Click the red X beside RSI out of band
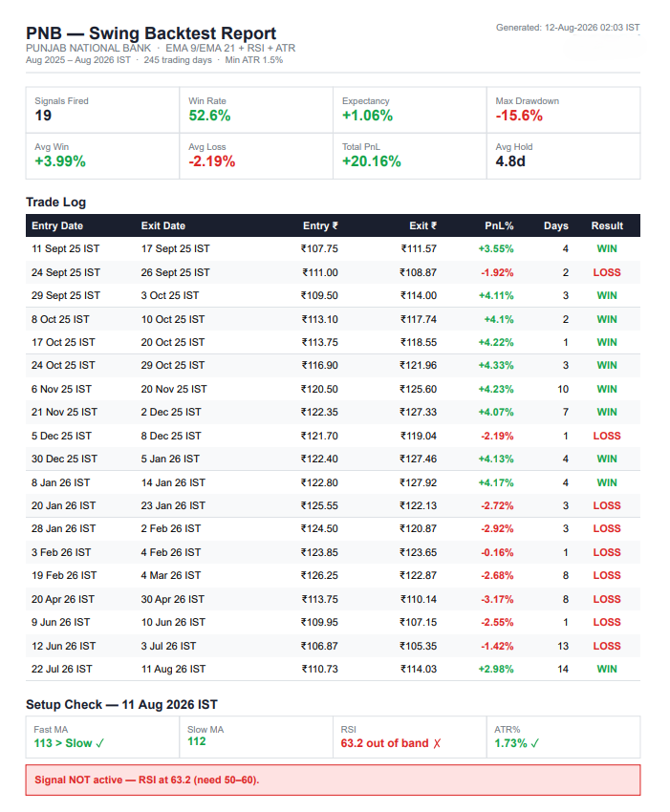The image size is (670, 812). 437,743
